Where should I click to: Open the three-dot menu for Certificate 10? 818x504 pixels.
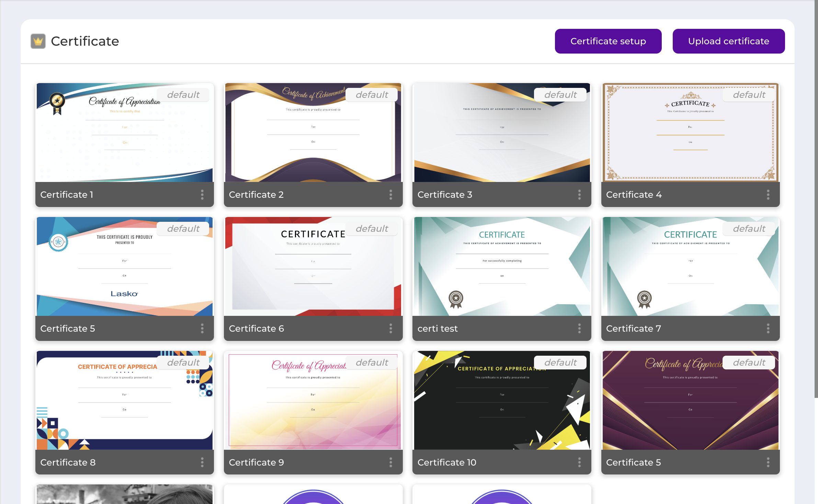[579, 462]
